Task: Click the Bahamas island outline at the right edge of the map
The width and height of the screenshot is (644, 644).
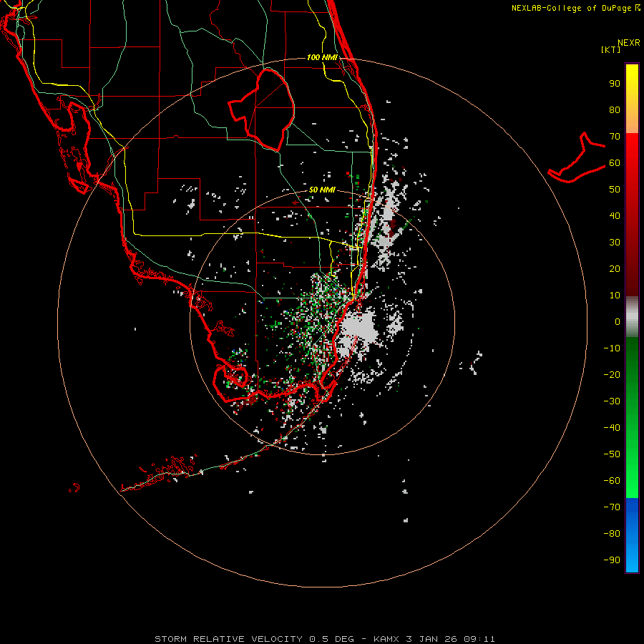Action: pyautogui.click(x=577, y=157)
